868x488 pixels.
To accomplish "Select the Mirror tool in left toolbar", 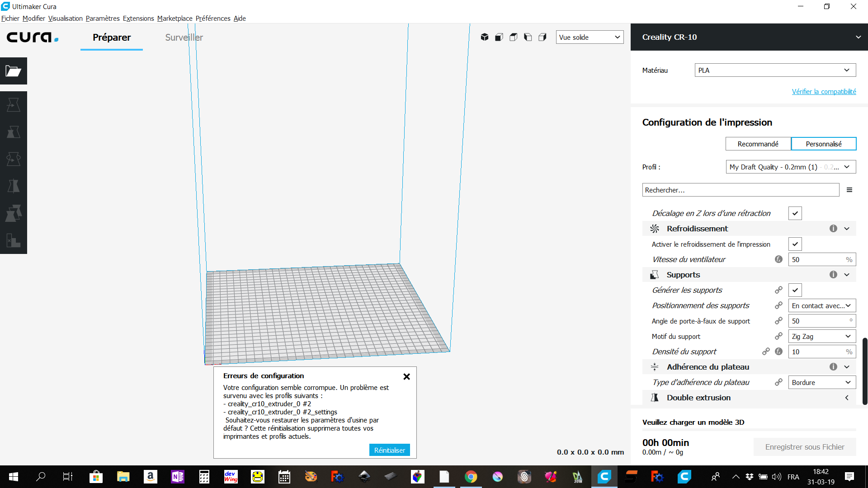I will pyautogui.click(x=14, y=186).
